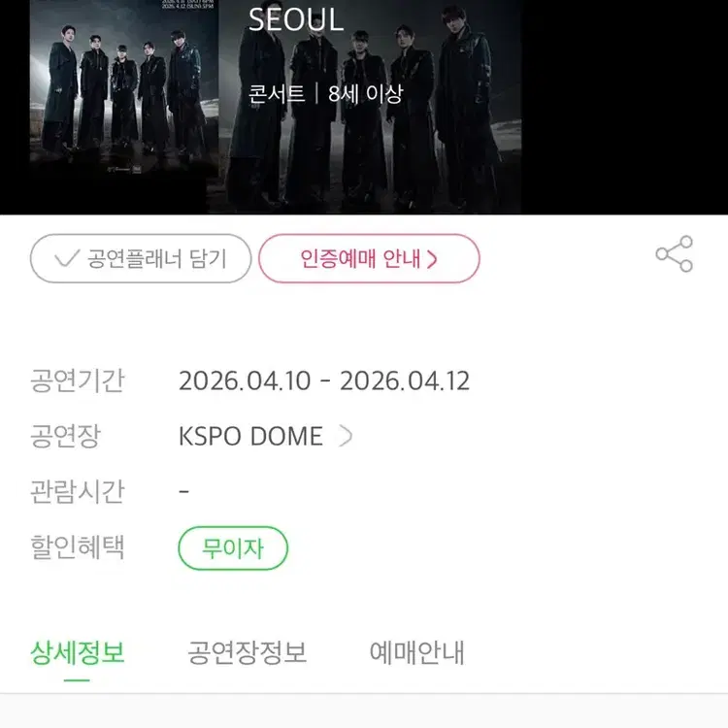
Task: Select the 상세정보 tab
Action: pos(78,652)
